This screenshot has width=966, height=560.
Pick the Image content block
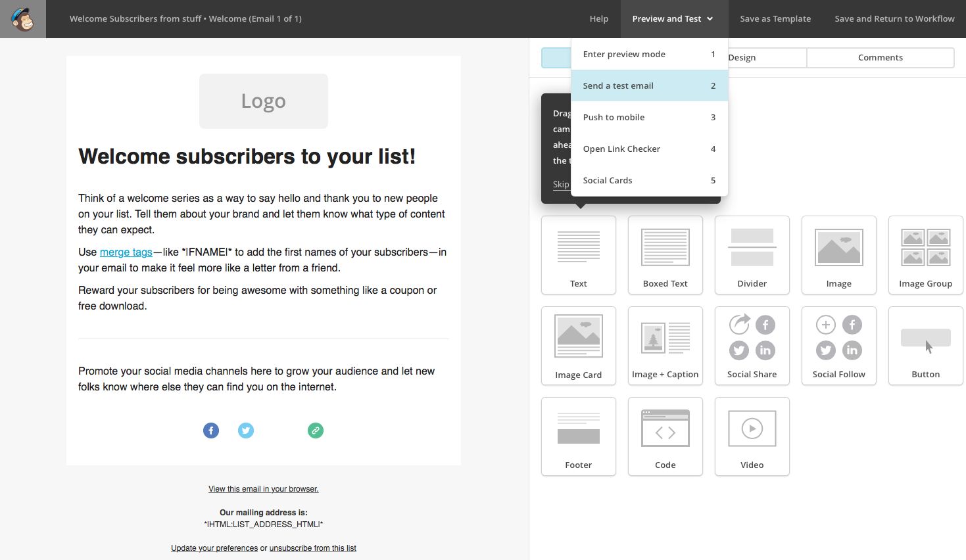(x=839, y=255)
